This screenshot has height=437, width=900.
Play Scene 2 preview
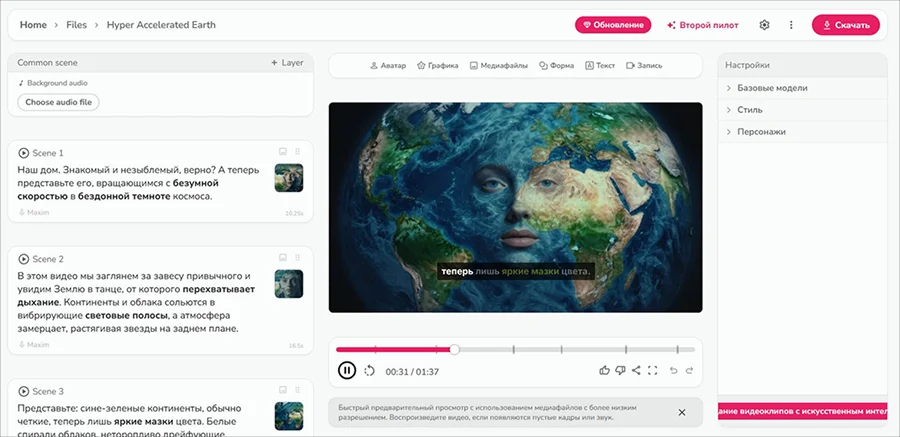point(24,258)
